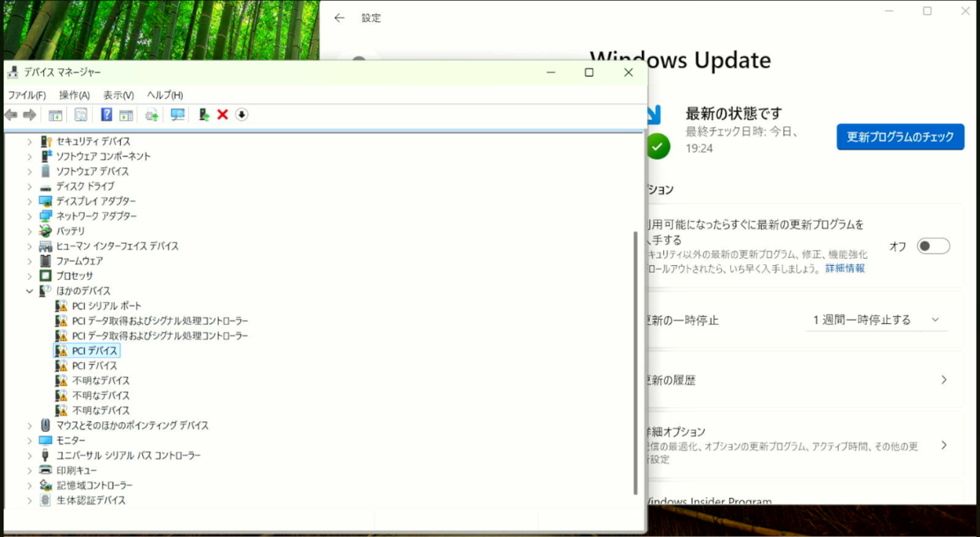The image size is (980, 537).
Task: Click the マウスとそのほかのポインティング デバイス icon
Action: 46,426
